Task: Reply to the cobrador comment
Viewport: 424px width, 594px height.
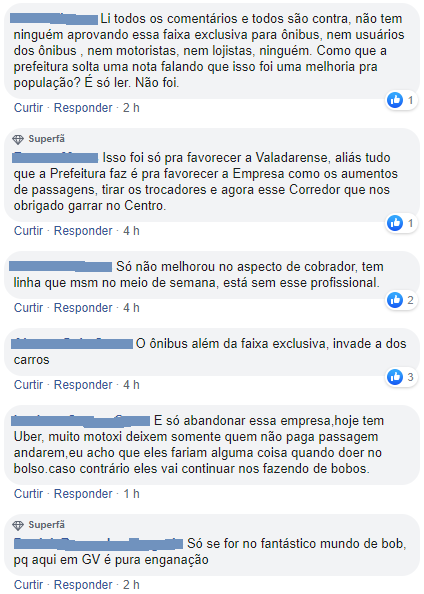Action: click(x=83, y=308)
